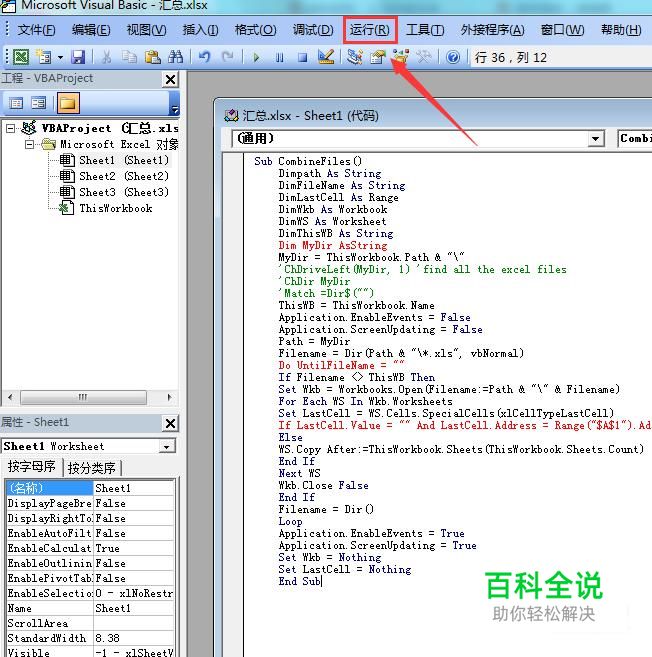Open the Insert object dropdown arrow

coord(60,57)
